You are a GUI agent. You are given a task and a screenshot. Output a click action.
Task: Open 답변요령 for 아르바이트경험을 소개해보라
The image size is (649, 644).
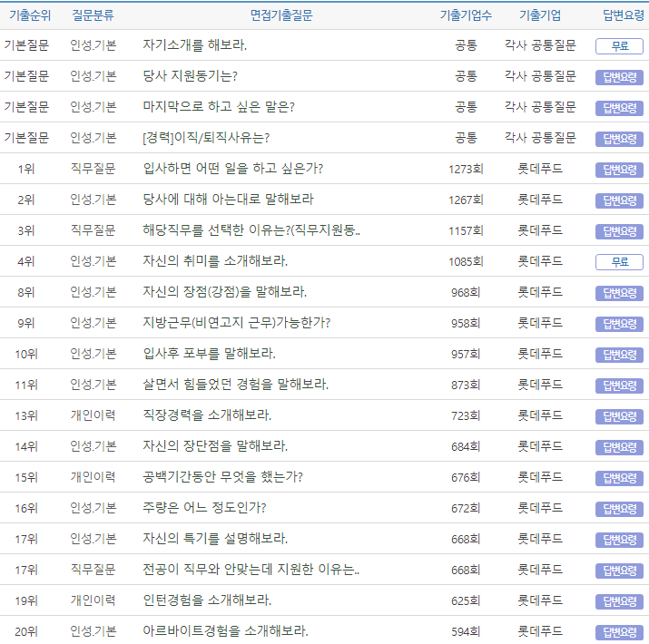coord(619,632)
